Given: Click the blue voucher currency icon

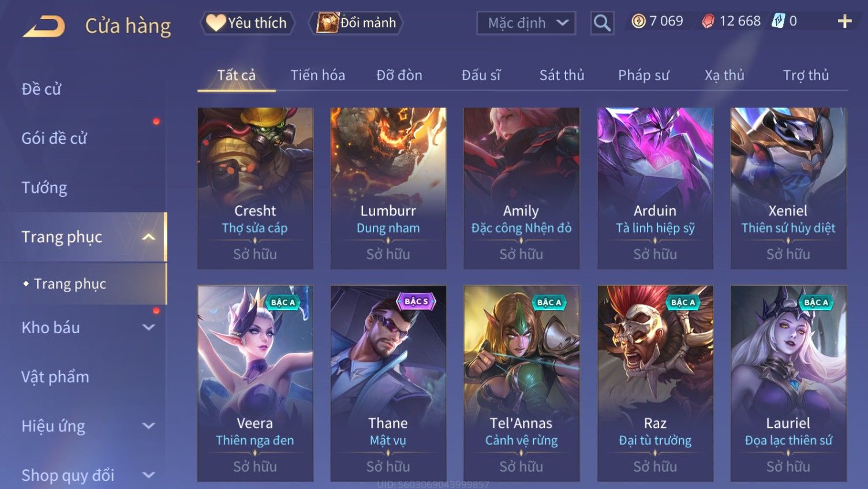Looking at the screenshot, I should [x=779, y=21].
